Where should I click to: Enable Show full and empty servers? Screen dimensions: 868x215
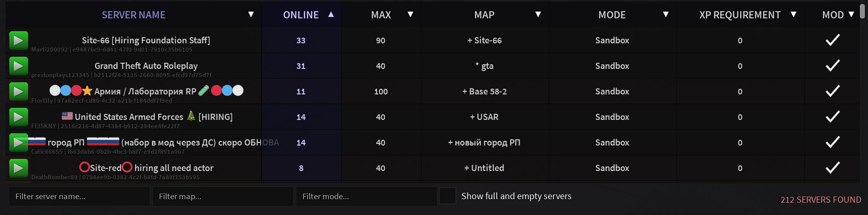click(x=448, y=196)
